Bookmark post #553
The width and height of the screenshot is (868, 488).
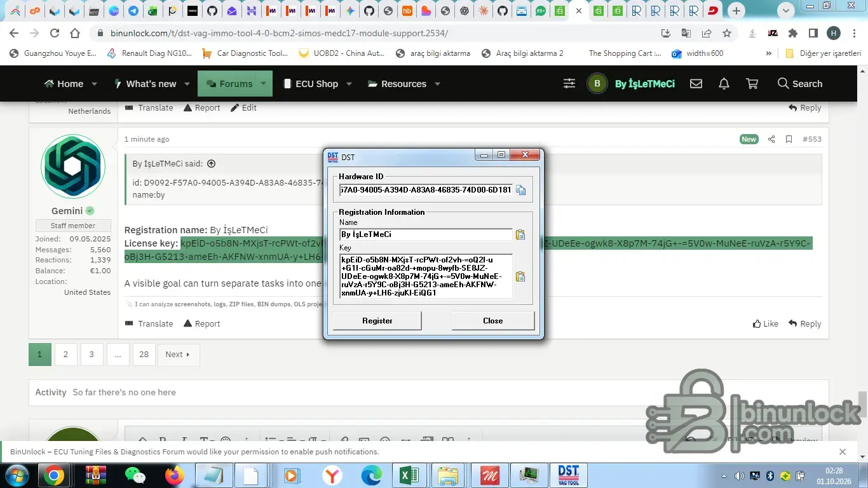tap(789, 139)
